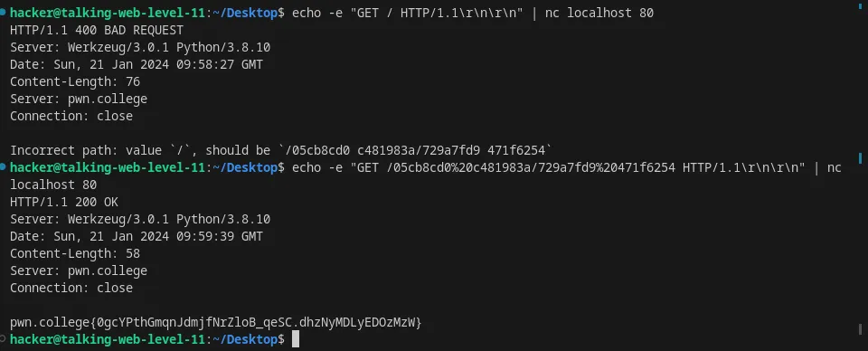Click the blue command decoration dot beside the first prompt
The height and width of the screenshot is (351, 868).
(4, 12)
